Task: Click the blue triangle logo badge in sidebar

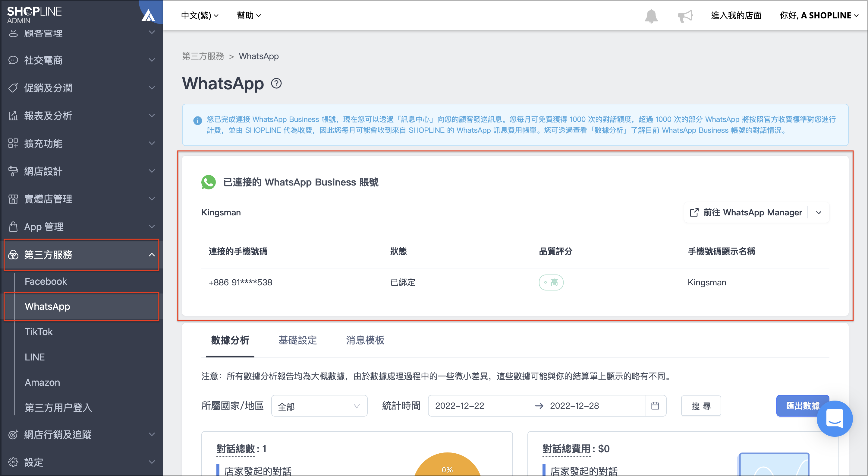Action: (148, 15)
